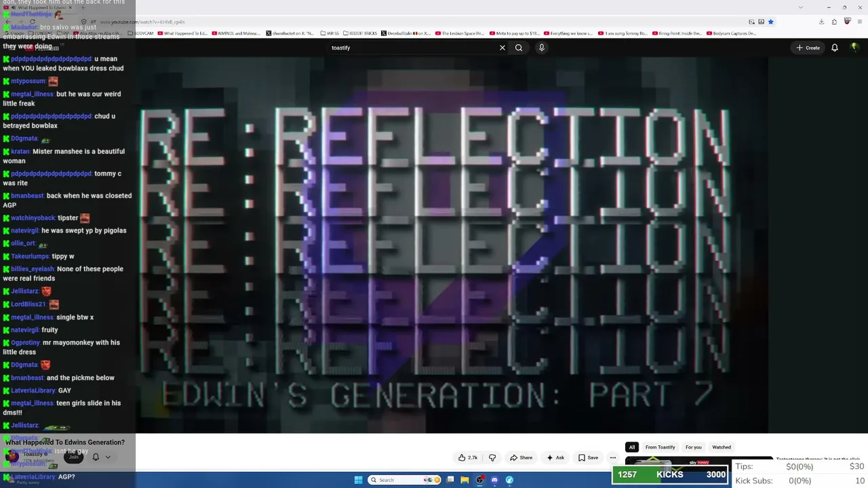
Task: Open the 'What Happened To Ed...' bookmark
Action: [x=182, y=33]
